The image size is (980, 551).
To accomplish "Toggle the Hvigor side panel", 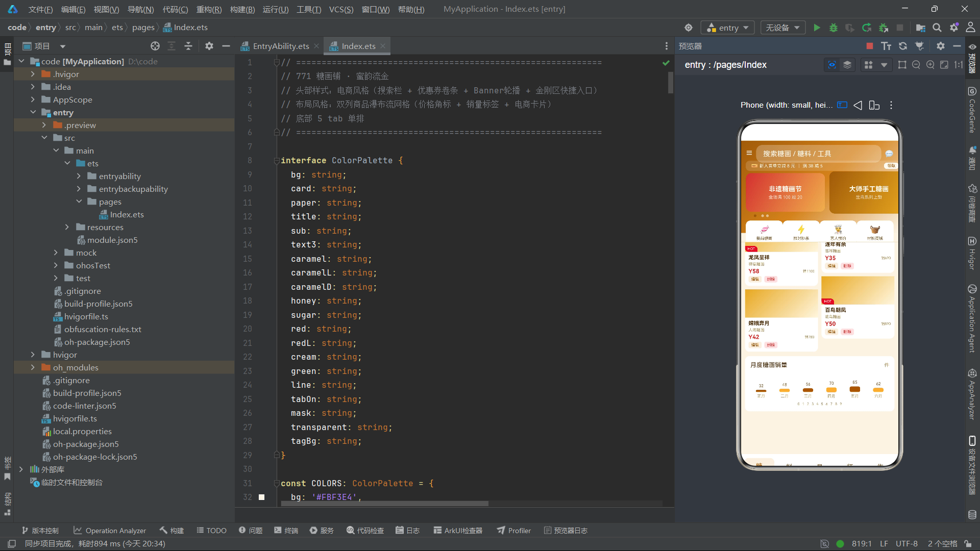I will (972, 253).
